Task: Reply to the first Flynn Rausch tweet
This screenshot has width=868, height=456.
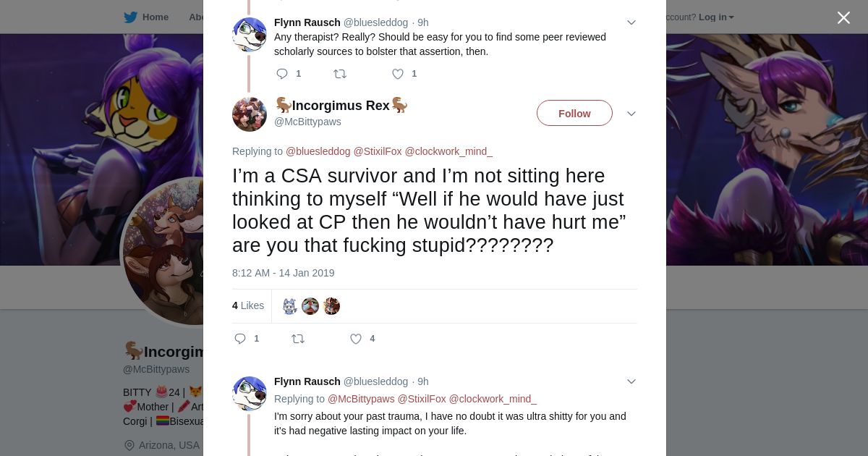Action: [x=283, y=74]
